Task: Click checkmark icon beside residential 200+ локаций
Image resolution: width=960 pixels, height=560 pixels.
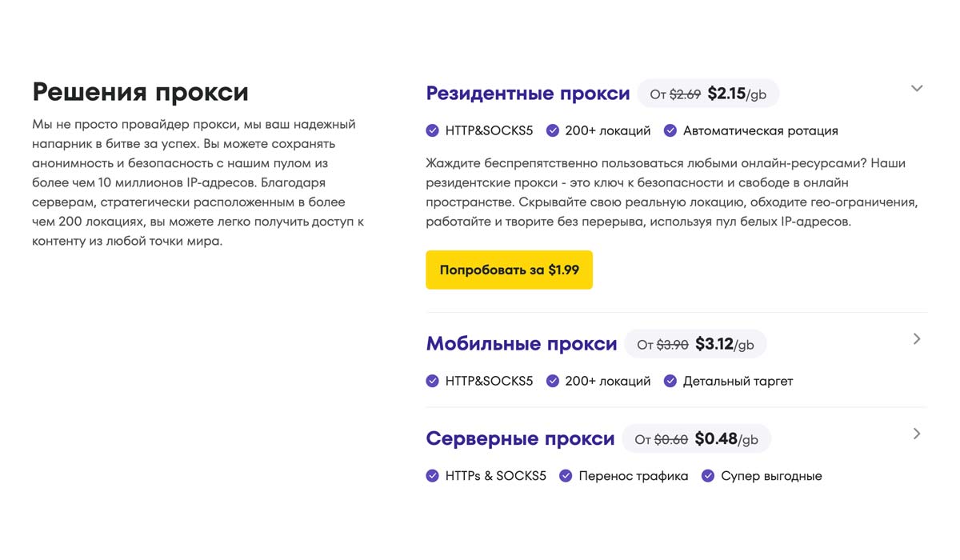Action: pos(552,130)
